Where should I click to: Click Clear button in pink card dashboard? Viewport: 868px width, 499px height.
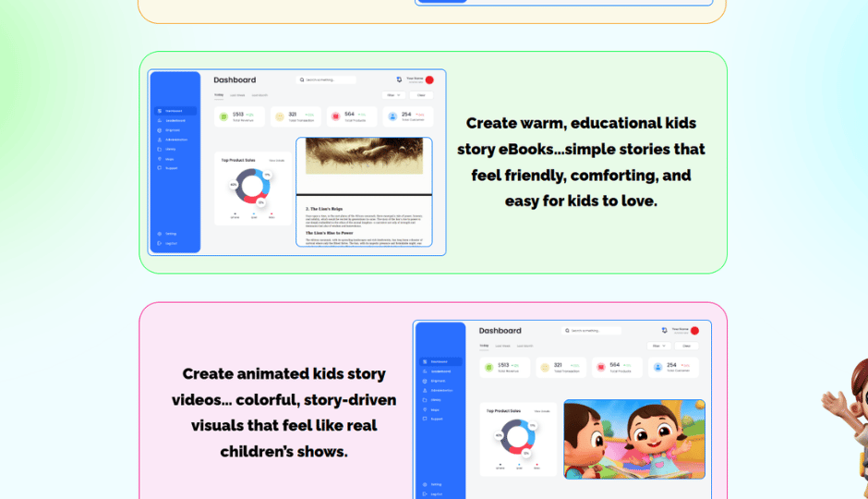click(x=686, y=347)
